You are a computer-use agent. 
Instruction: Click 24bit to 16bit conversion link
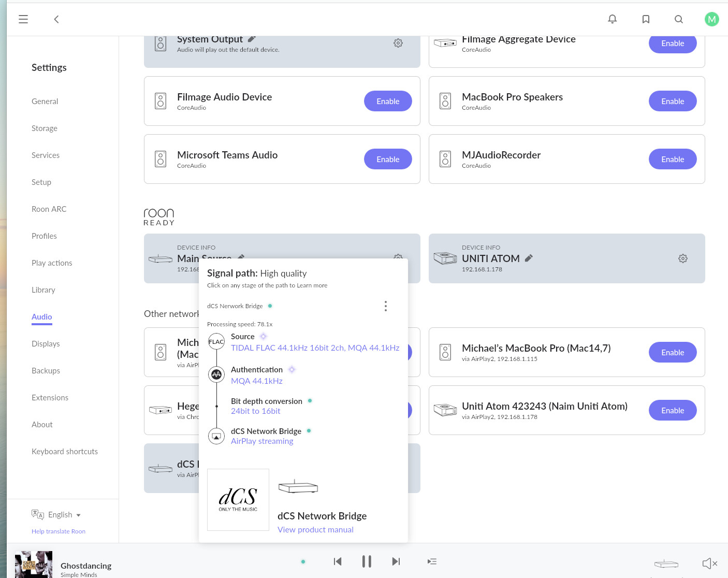256,411
